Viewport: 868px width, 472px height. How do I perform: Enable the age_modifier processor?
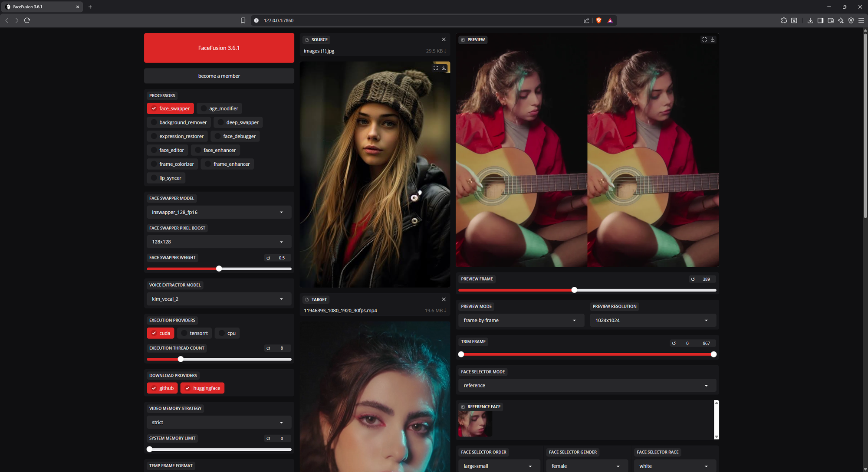pyautogui.click(x=219, y=108)
